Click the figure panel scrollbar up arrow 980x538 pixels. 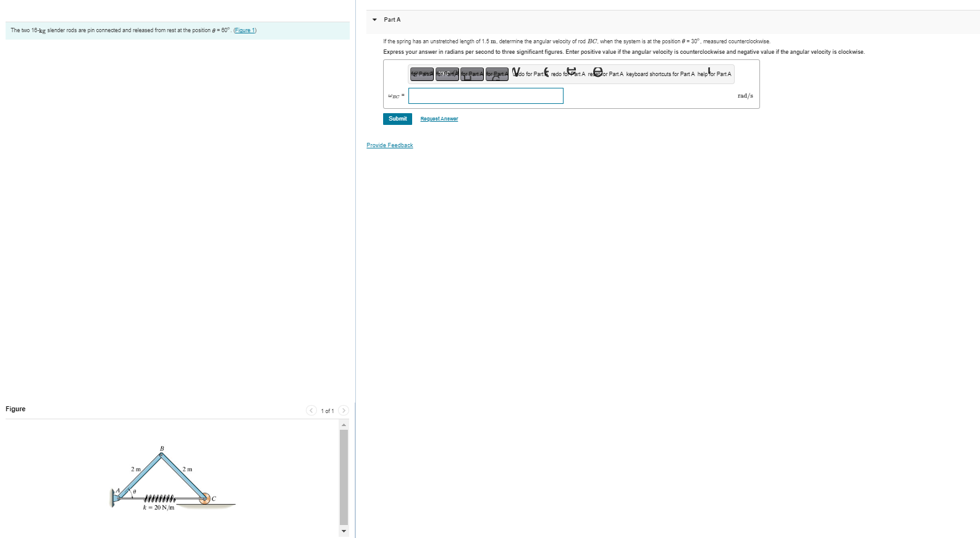pos(344,424)
